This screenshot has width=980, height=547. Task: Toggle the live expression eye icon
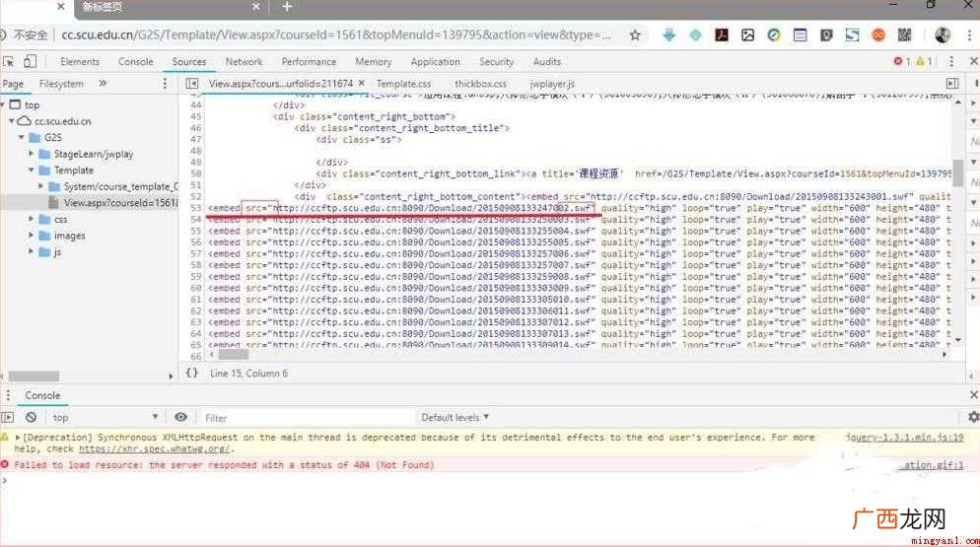(180, 417)
